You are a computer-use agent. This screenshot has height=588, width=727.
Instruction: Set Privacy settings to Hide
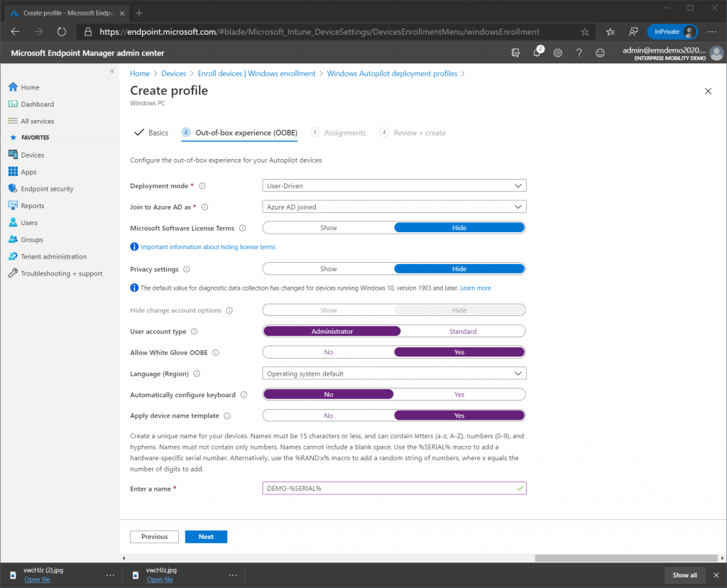tap(459, 269)
